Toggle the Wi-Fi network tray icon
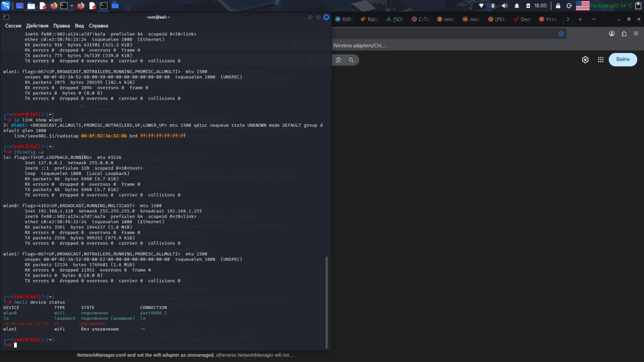The image size is (644, 362). (481, 6)
